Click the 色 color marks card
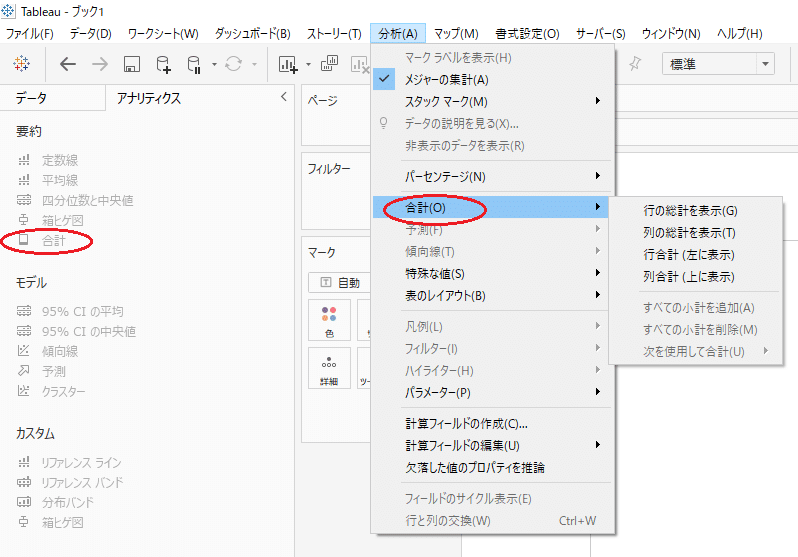Viewport: 798px width, 557px height. pyautogui.click(x=329, y=321)
